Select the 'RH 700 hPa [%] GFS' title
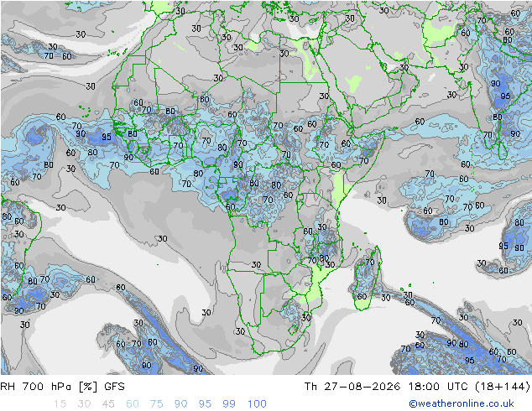The height and width of the screenshot is (411, 532). point(62,386)
